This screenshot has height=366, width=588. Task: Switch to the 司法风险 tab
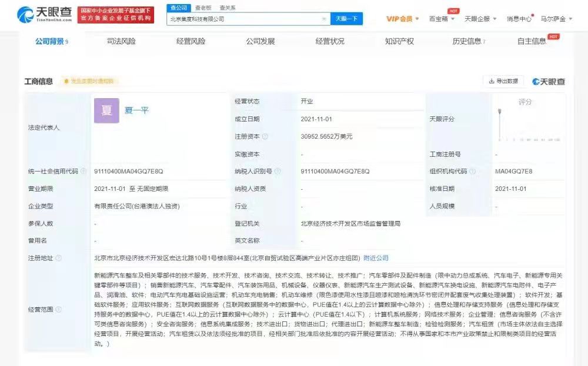pyautogui.click(x=121, y=41)
